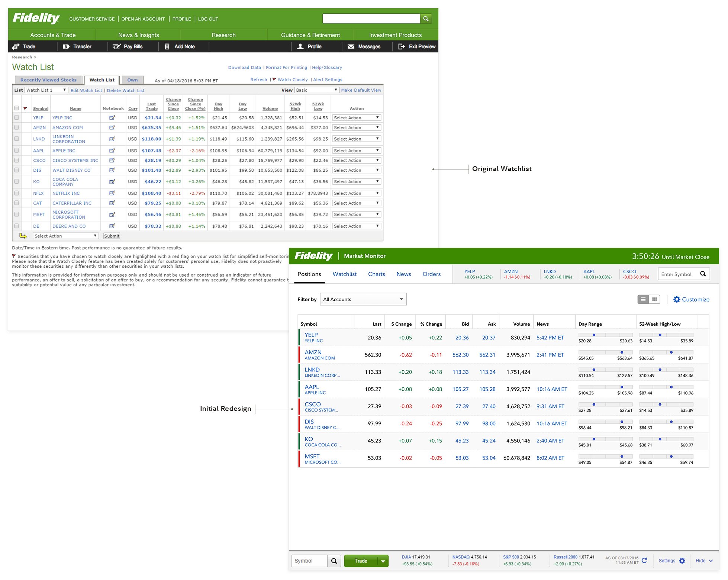Click the Download Data link
The image size is (728, 580).
244,68
